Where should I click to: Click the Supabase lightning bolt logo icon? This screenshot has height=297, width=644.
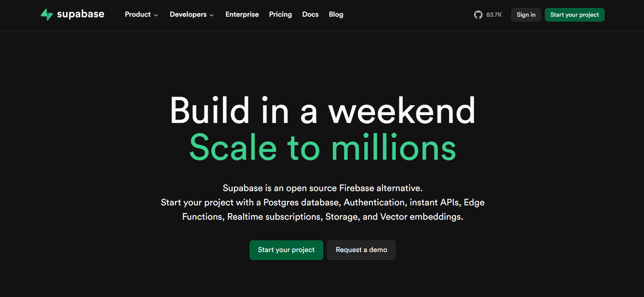[47, 15]
